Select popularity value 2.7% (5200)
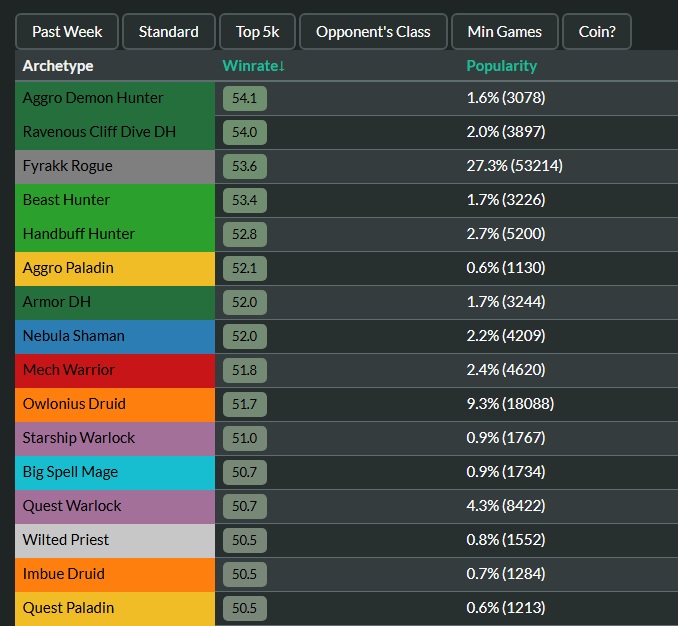This screenshot has height=626, width=678. [506, 234]
